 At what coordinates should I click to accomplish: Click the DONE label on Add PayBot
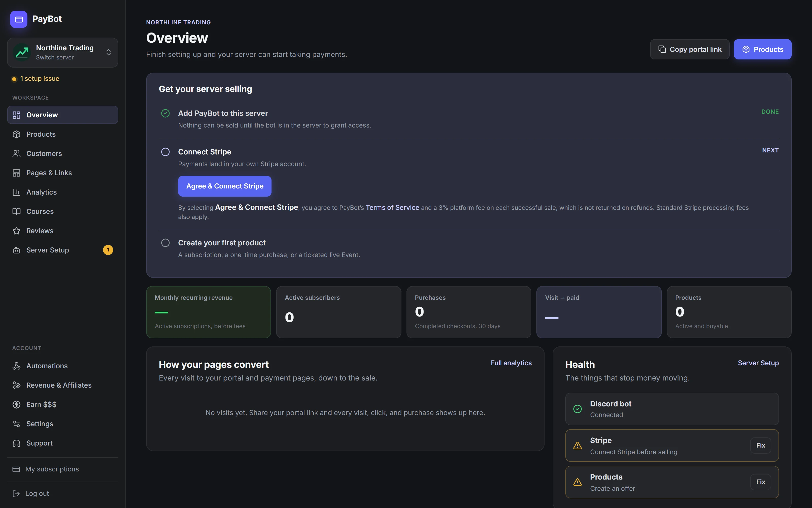click(x=770, y=112)
